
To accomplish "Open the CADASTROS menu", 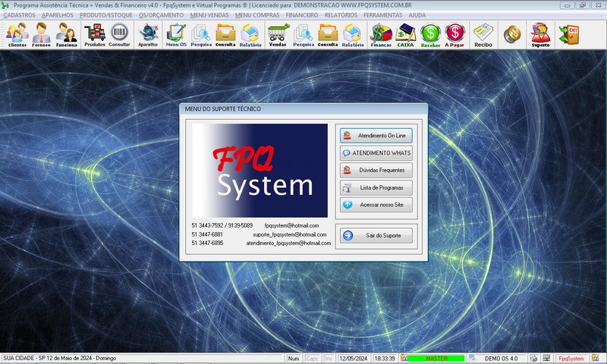I will [20, 15].
